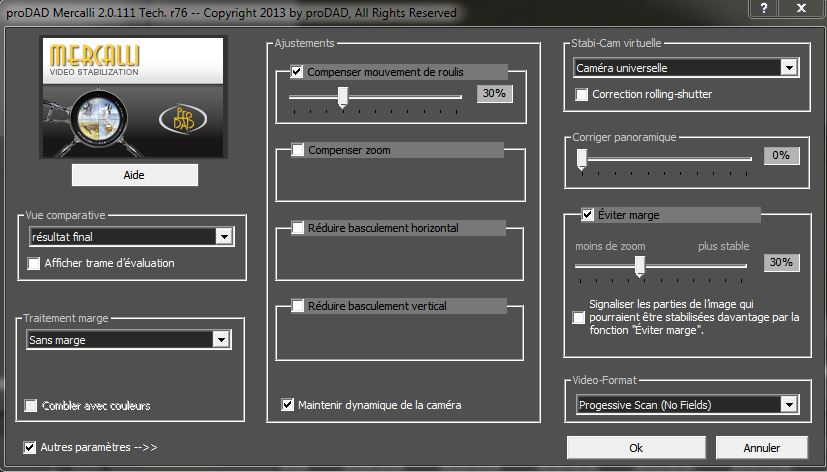The height and width of the screenshot is (472, 827).
Task: Enable Réduire basculement vertical checkbox
Action: [x=298, y=306]
